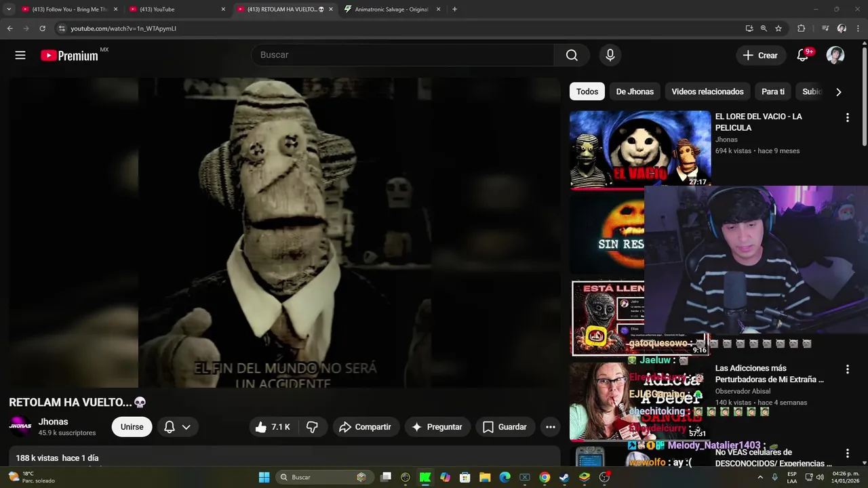Click the Compartir button
The image size is (868, 488).
point(365,427)
